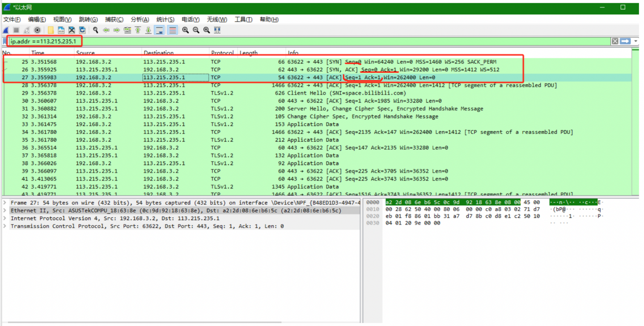
Task: Expand the Ethernet II details row
Action: click(x=5, y=210)
